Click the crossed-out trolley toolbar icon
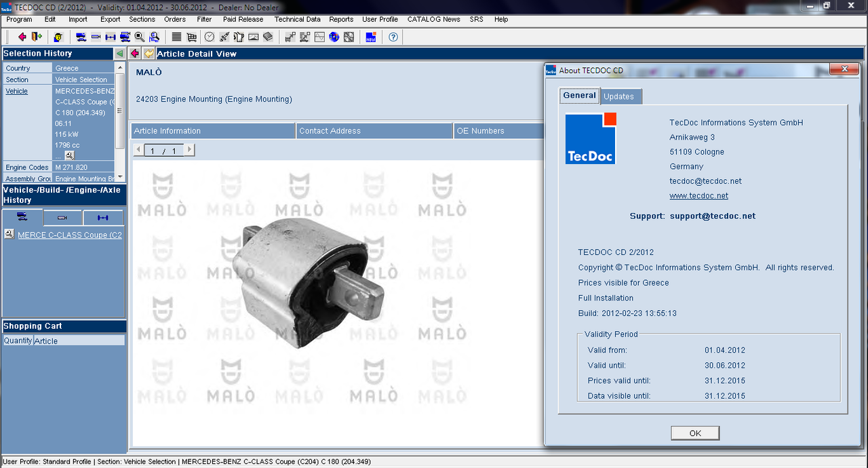 tap(304, 37)
